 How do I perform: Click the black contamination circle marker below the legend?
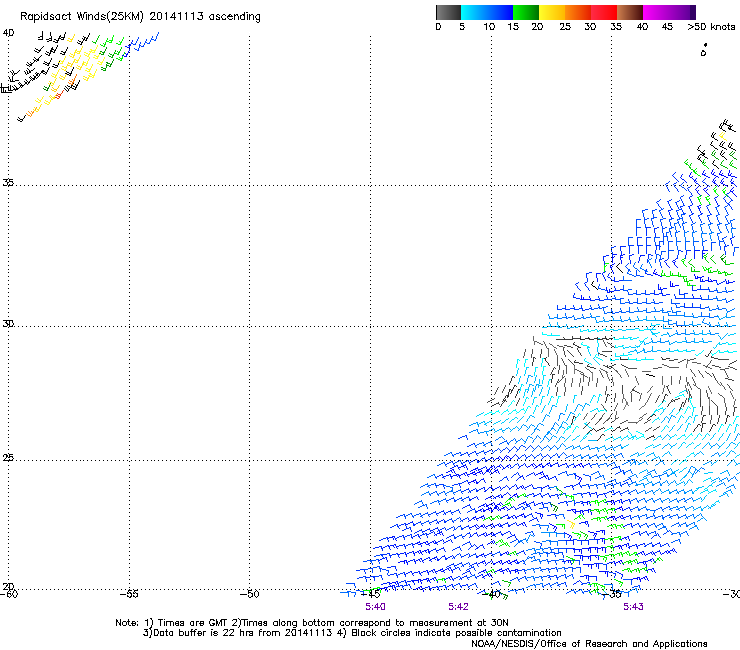pos(704,51)
